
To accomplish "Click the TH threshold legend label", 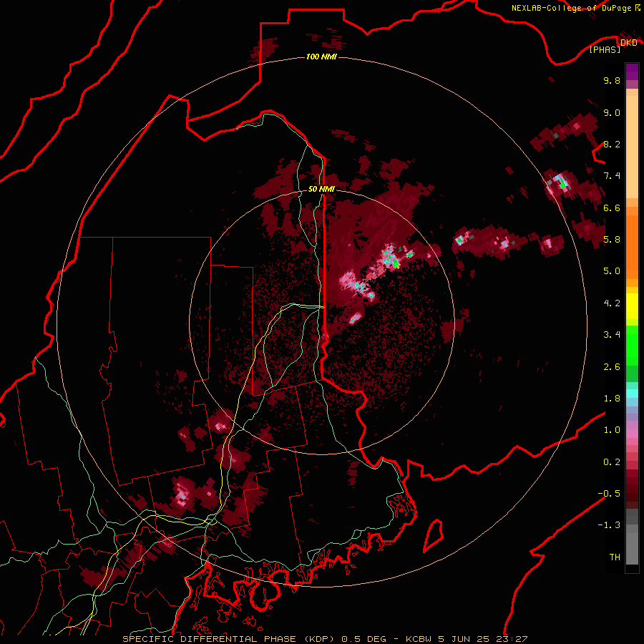I will click(x=615, y=557).
